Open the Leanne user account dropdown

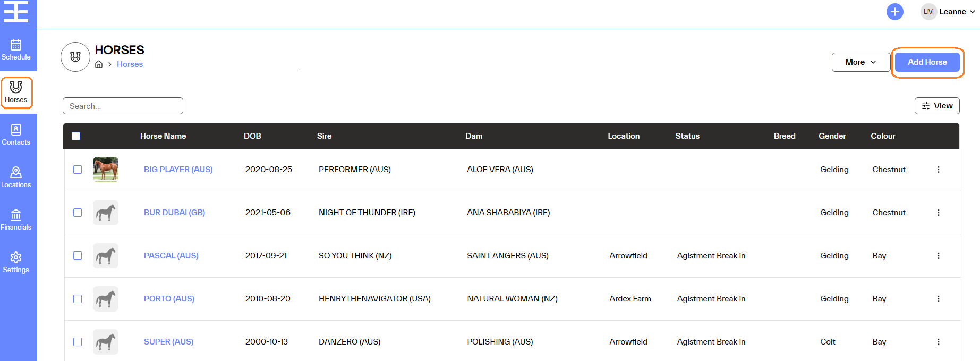[x=949, y=12]
